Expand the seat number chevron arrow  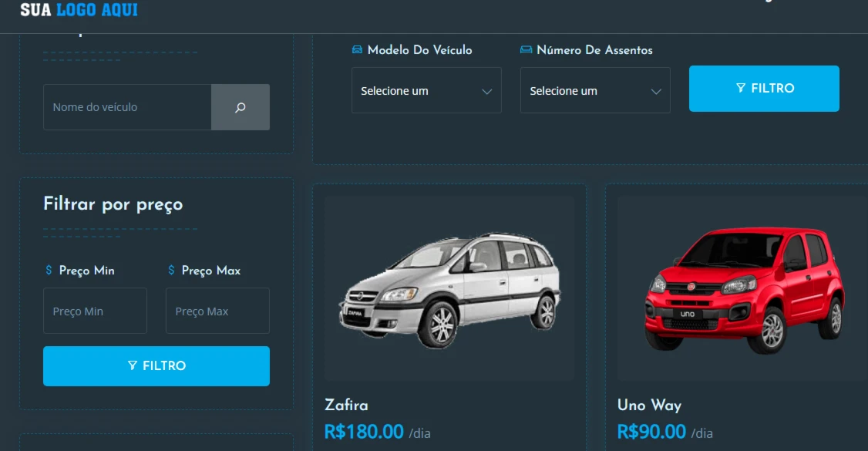point(656,91)
